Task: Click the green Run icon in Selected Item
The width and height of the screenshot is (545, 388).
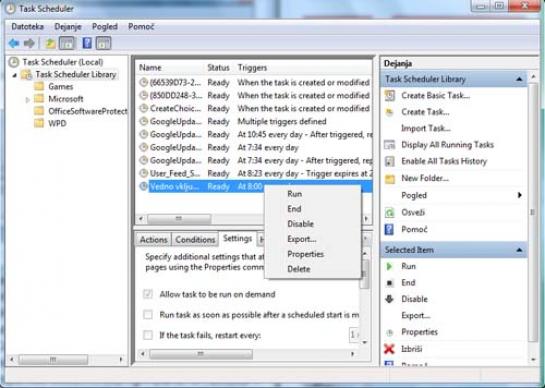Action: click(x=389, y=266)
